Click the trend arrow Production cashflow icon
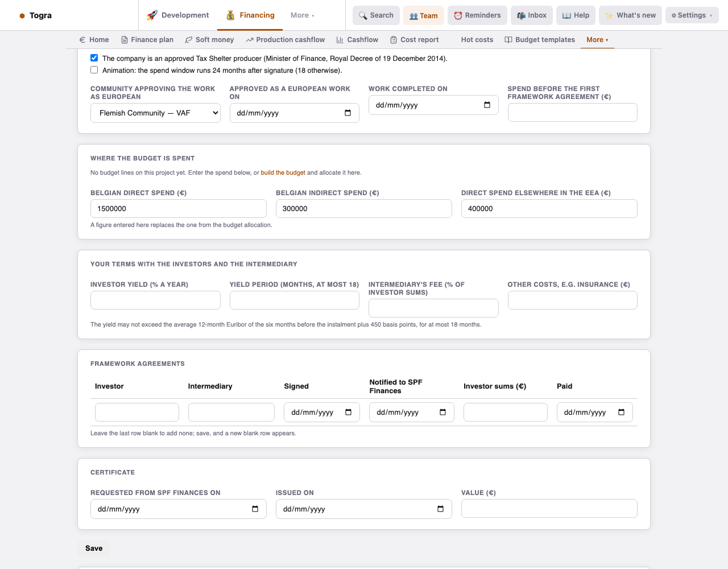This screenshot has width=728, height=569. tap(250, 40)
